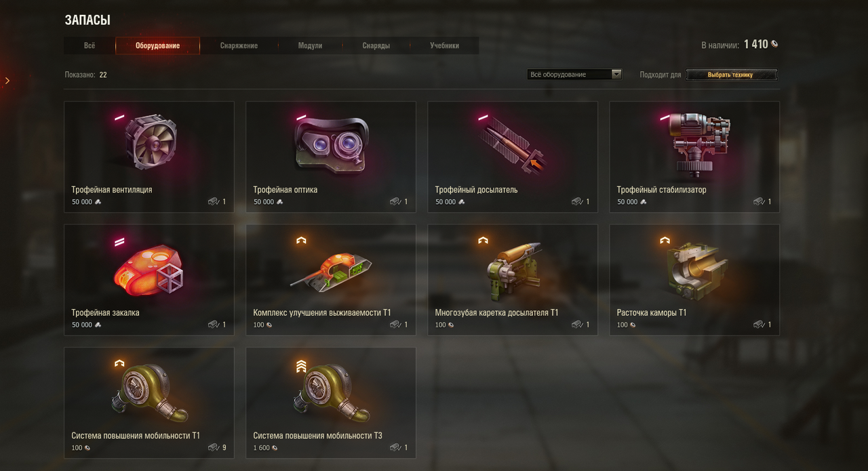Image resolution: width=868 pixels, height=471 pixels.
Task: Go to the Снаряды tab
Action: click(376, 45)
